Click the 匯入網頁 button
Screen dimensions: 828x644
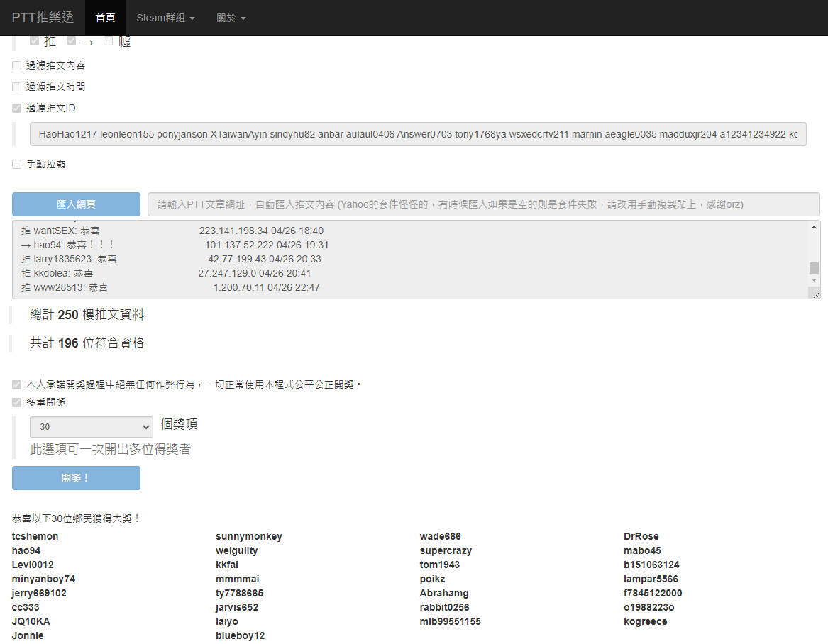click(x=76, y=204)
